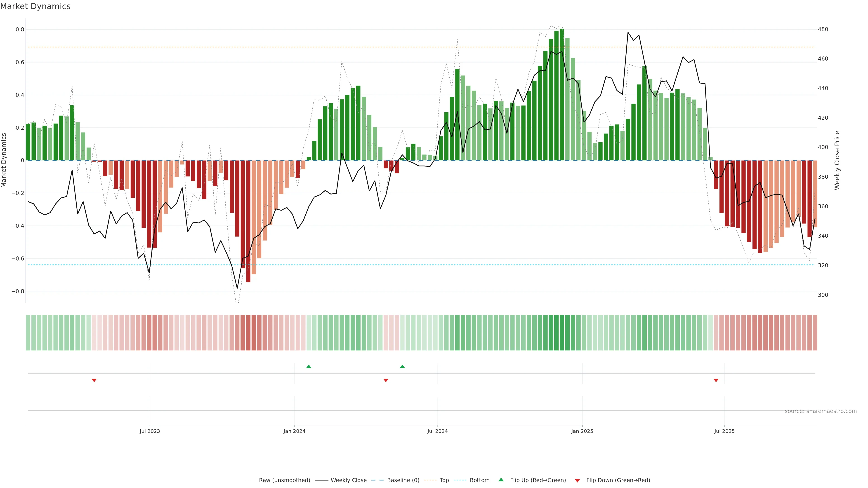Screen dimensions: 868x488
Task: Click the Flip Up green triangle legend icon
Action: (x=501, y=480)
